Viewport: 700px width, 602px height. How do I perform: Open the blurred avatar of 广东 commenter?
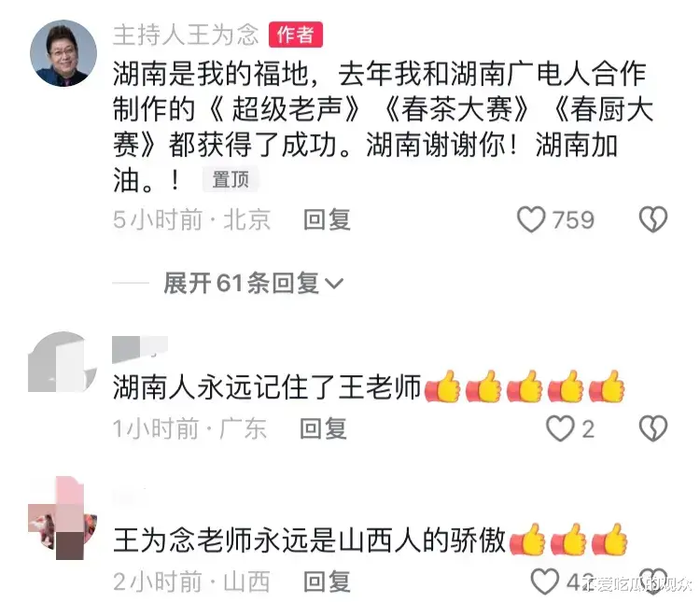[x=63, y=362]
